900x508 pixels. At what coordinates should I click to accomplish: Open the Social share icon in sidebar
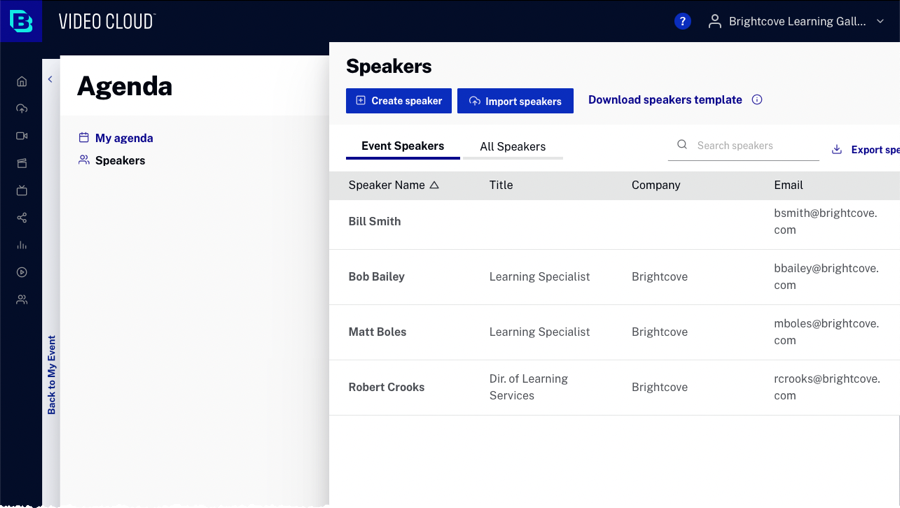(x=22, y=218)
